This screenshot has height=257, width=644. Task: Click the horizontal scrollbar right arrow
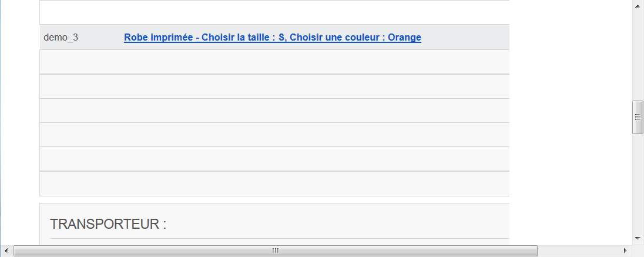click(626, 251)
